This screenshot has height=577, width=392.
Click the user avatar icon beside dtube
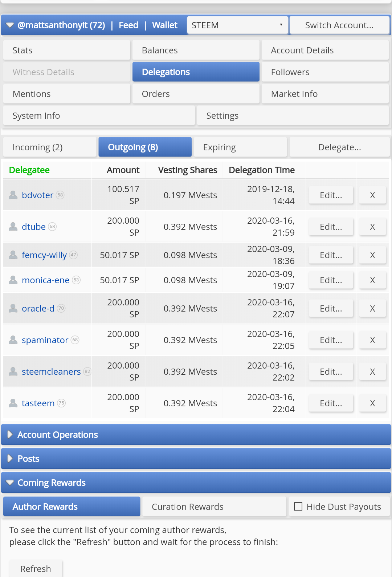[13, 227]
